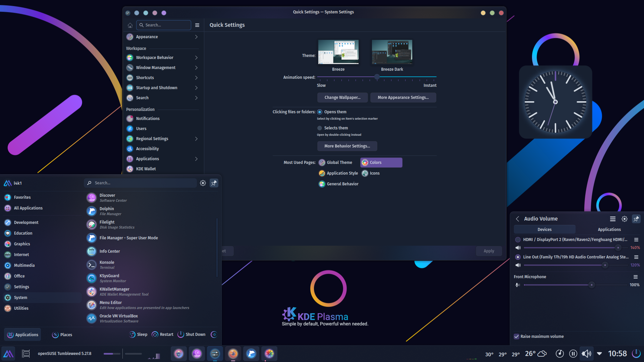Click the launcher search field
The height and width of the screenshot is (362, 644).
140,183
